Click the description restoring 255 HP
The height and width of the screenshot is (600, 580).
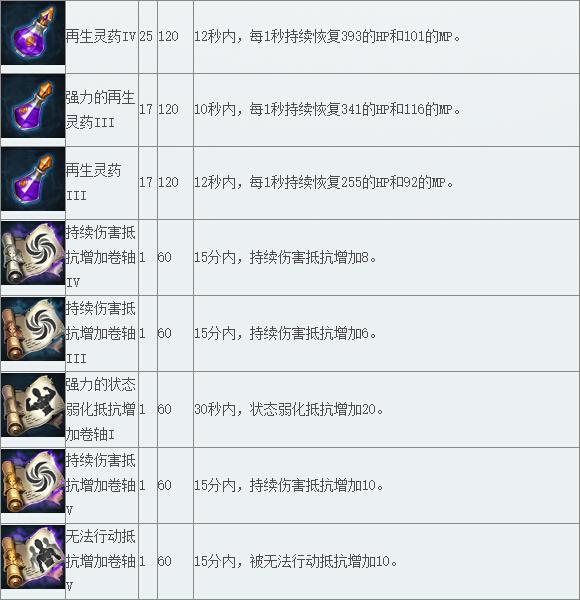tap(324, 183)
